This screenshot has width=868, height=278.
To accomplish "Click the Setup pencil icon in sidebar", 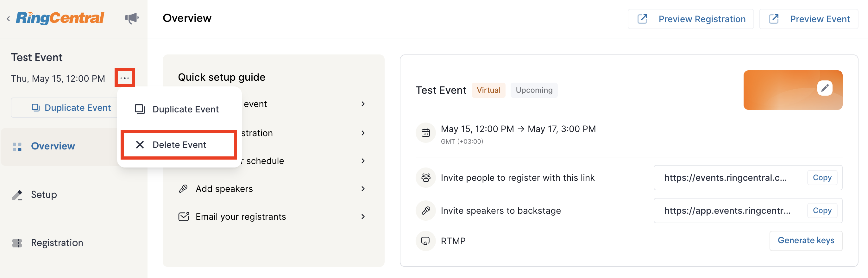I will [17, 195].
